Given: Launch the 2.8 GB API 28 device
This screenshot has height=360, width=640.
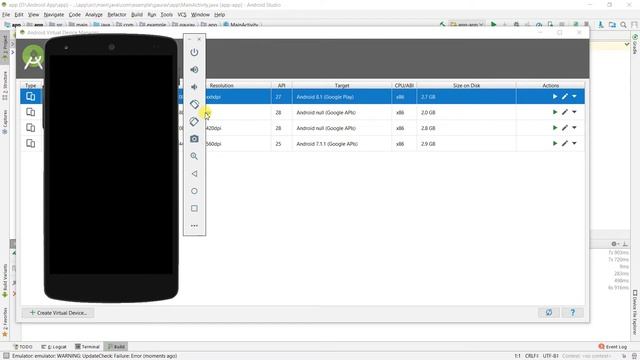Looking at the screenshot, I should pos(555,128).
